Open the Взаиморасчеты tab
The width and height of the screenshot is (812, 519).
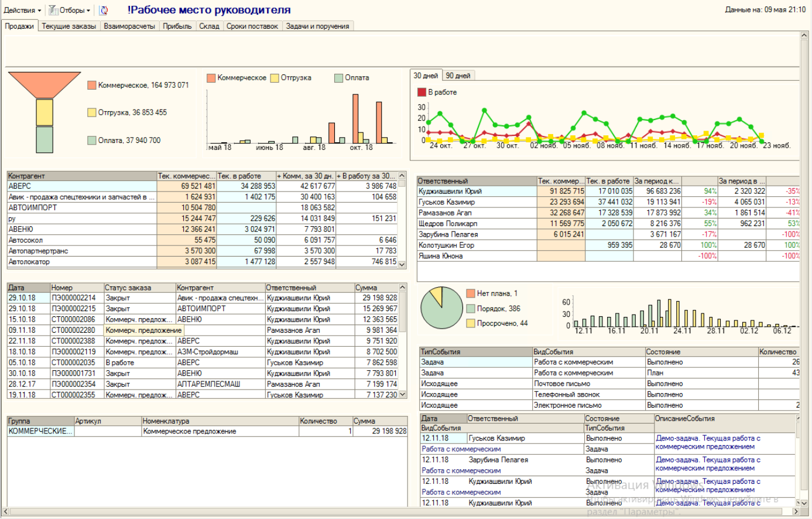(x=129, y=26)
